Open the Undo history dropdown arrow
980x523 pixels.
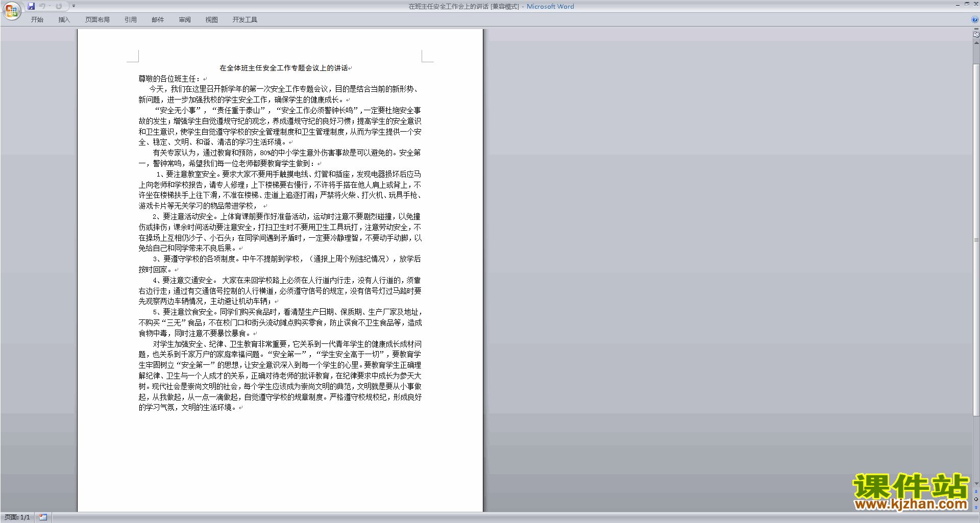pyautogui.click(x=50, y=6)
